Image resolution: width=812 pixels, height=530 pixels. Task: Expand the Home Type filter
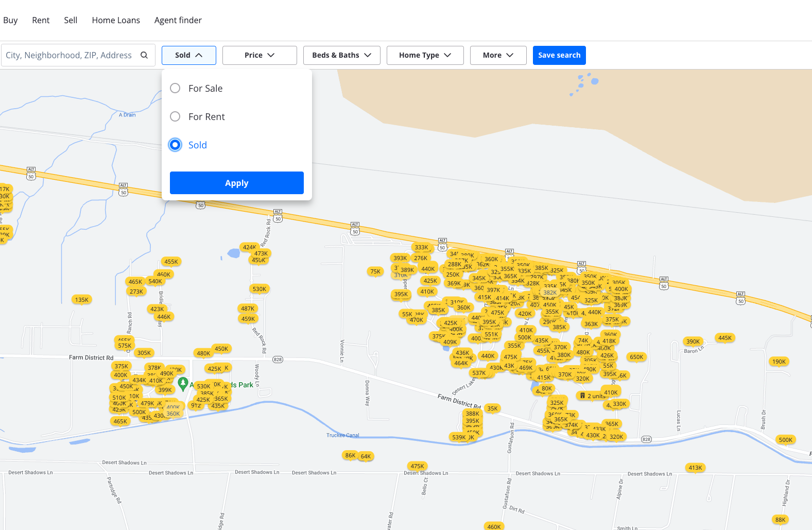pyautogui.click(x=425, y=55)
